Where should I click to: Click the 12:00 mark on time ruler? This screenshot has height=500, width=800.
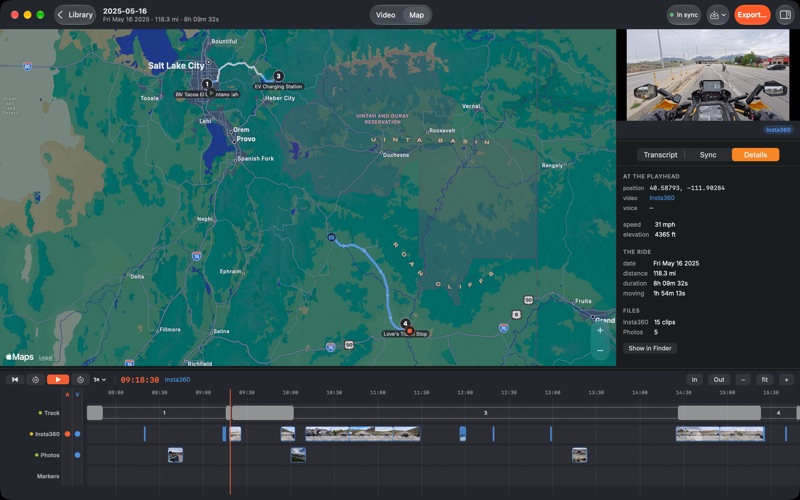[465, 393]
